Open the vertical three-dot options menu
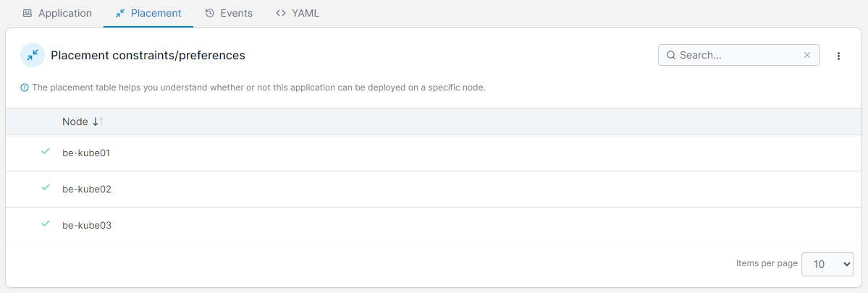The height and width of the screenshot is (293, 868). tap(838, 56)
